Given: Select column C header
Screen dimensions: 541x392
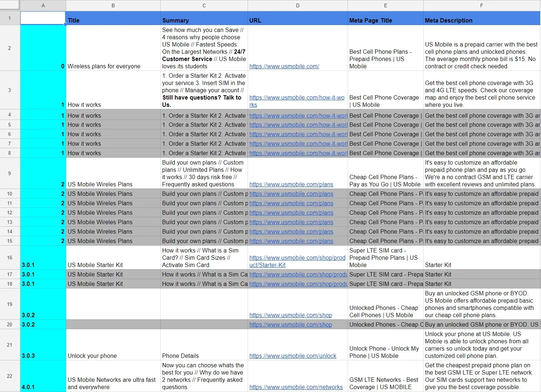Looking at the screenshot, I should (204, 5).
